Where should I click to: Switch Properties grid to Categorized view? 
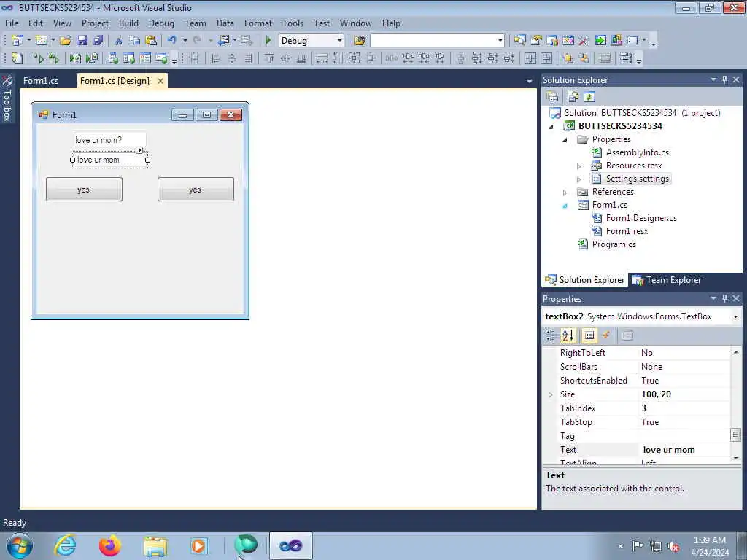pyautogui.click(x=551, y=335)
